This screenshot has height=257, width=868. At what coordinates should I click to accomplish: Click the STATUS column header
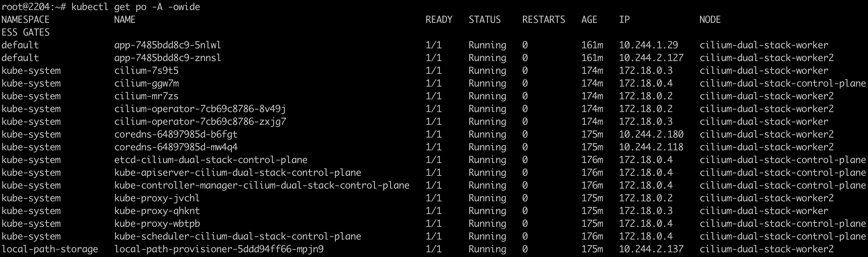(x=485, y=19)
